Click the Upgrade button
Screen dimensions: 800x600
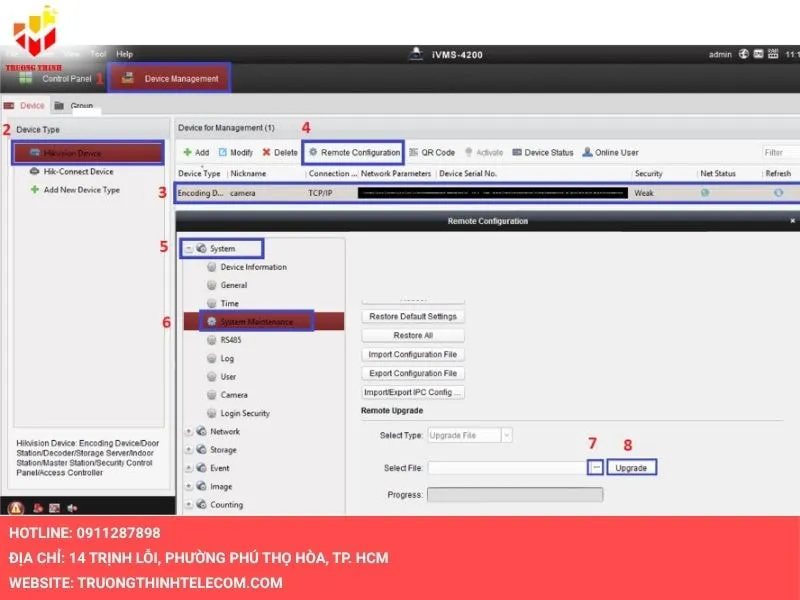point(631,468)
